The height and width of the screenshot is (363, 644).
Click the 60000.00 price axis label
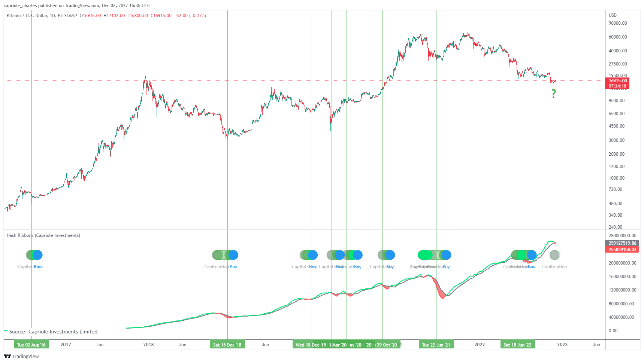point(618,37)
